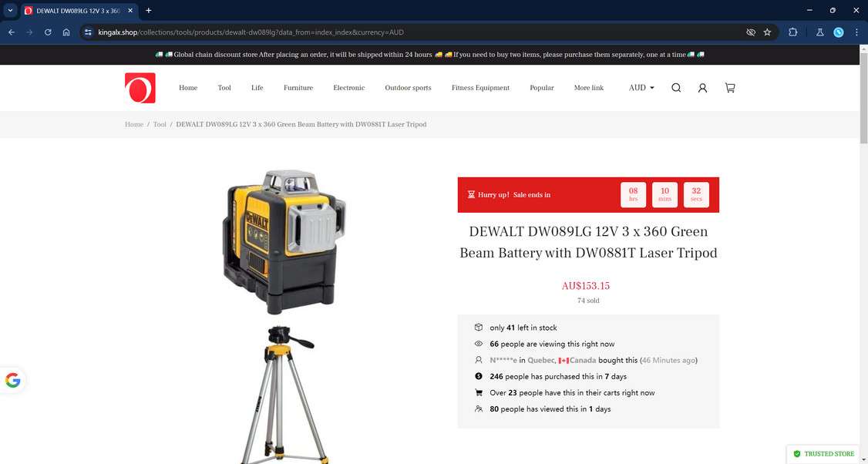This screenshot has width=868, height=464.
Task: Open the Chrome labs flask icon
Action: click(x=820, y=32)
